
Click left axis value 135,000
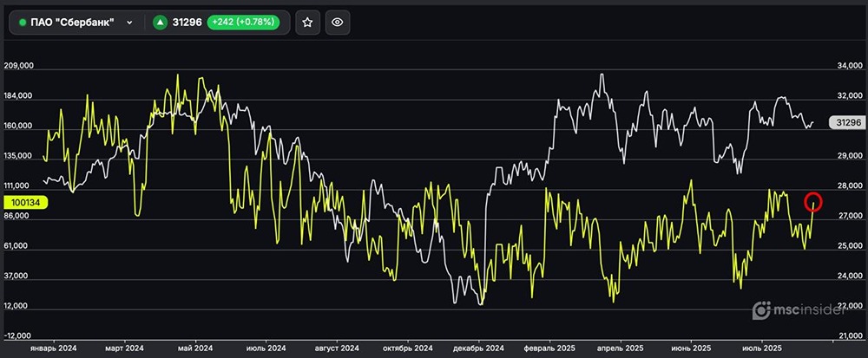(19, 156)
